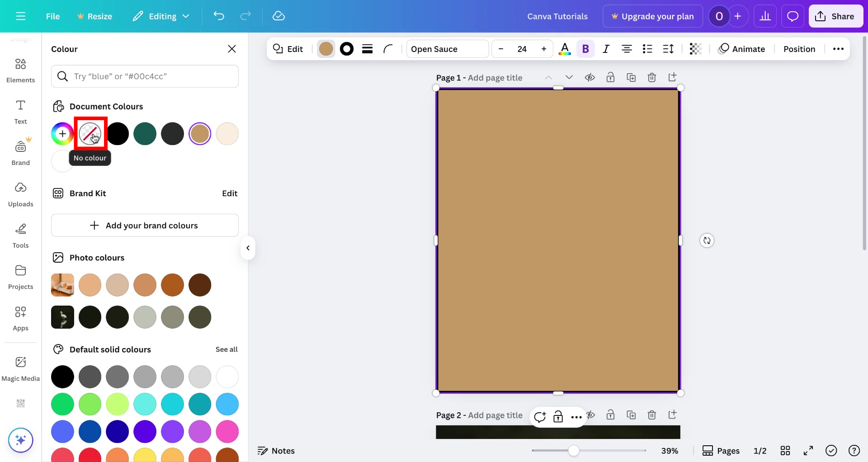Open the text colour picker
The width and height of the screenshot is (868, 462).
tap(565, 49)
